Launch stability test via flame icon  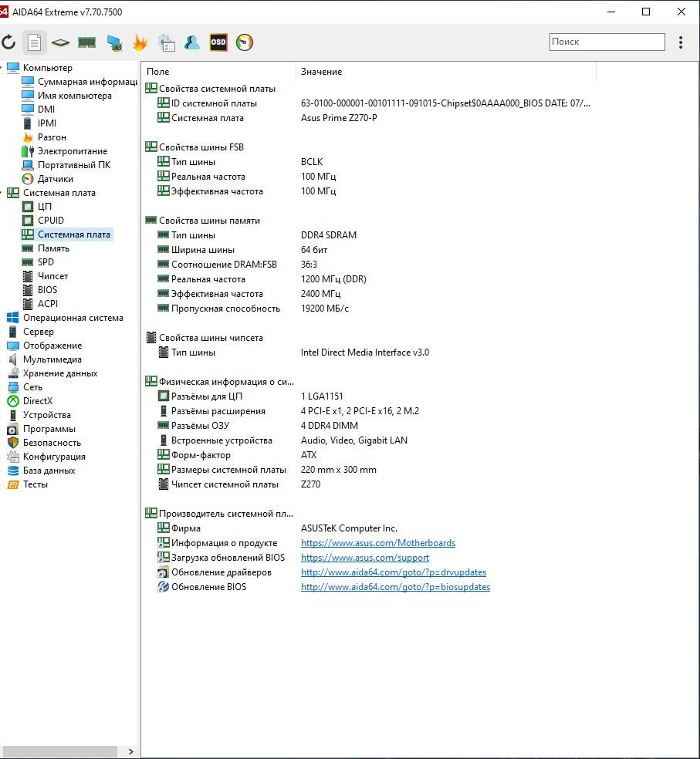(x=140, y=42)
